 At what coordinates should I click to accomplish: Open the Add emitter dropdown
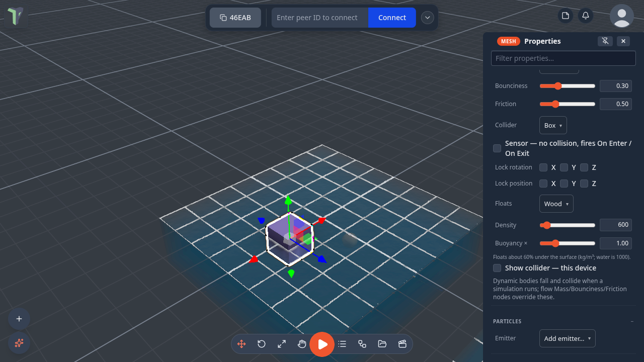568,338
